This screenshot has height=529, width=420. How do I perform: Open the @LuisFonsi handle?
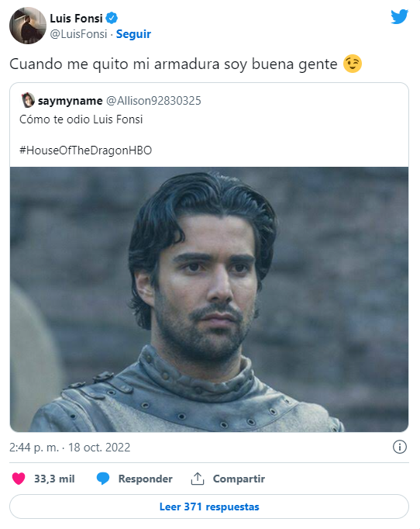coord(78,34)
